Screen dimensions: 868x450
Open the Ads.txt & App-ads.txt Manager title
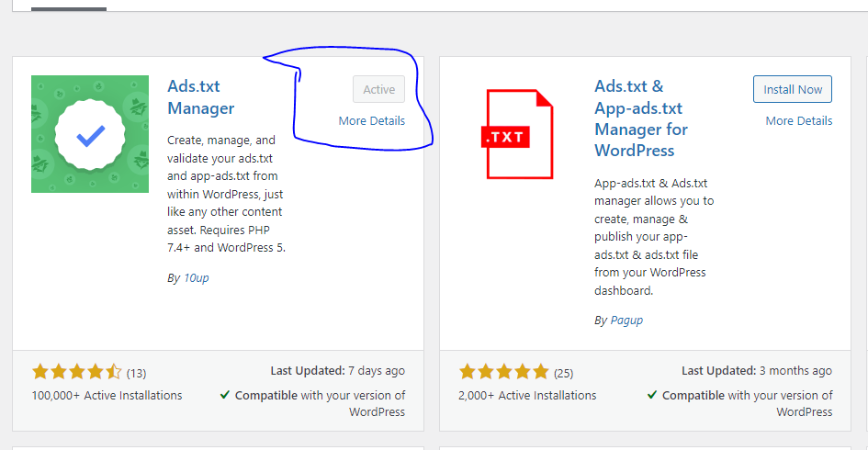tap(641, 118)
